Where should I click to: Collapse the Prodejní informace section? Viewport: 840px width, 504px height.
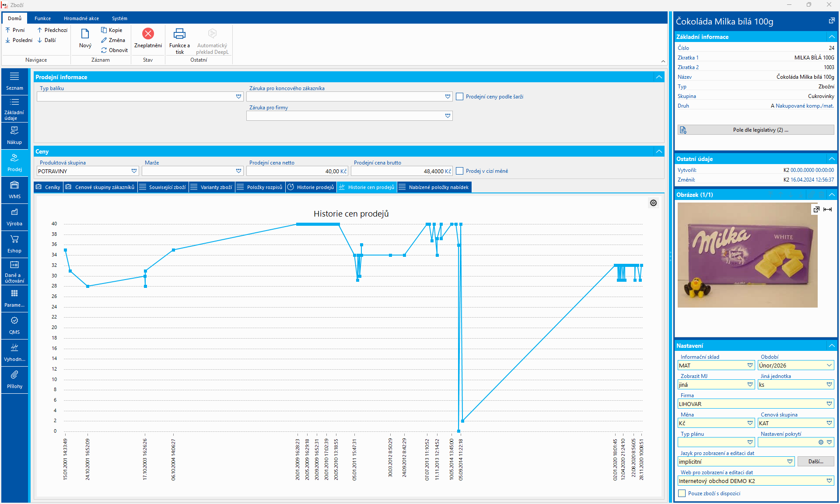pos(659,77)
